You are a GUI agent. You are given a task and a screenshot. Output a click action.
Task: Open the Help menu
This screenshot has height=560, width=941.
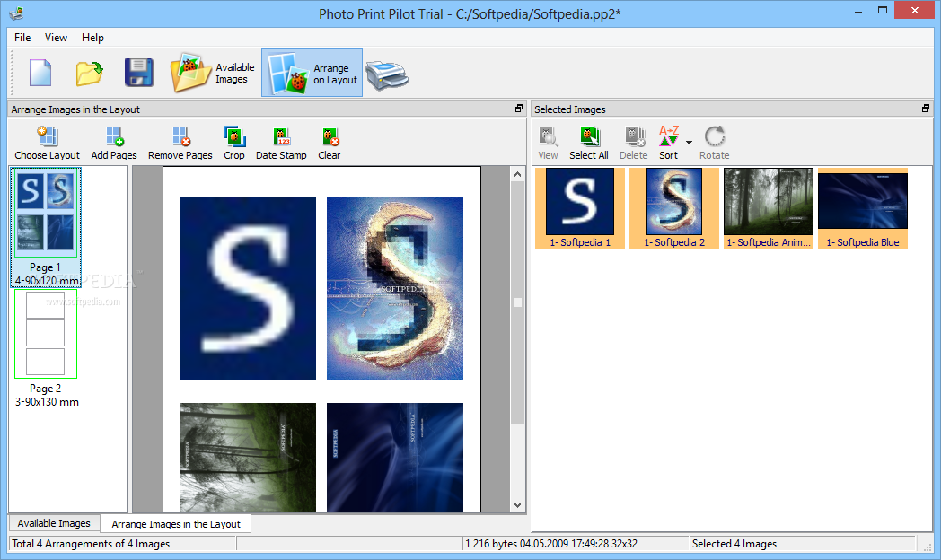tap(93, 37)
